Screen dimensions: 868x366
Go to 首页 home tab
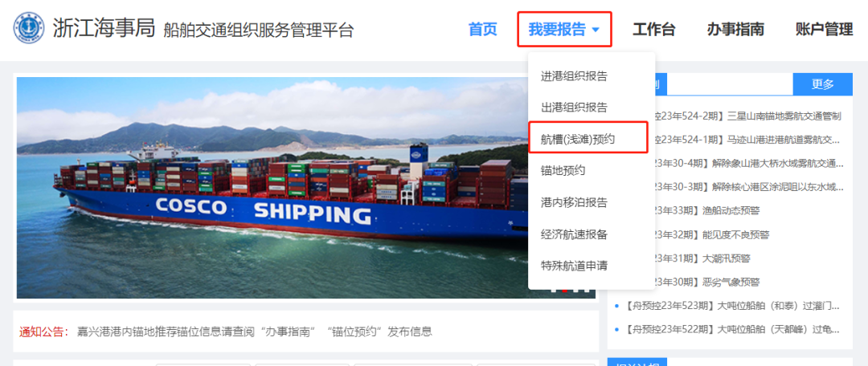tap(483, 30)
